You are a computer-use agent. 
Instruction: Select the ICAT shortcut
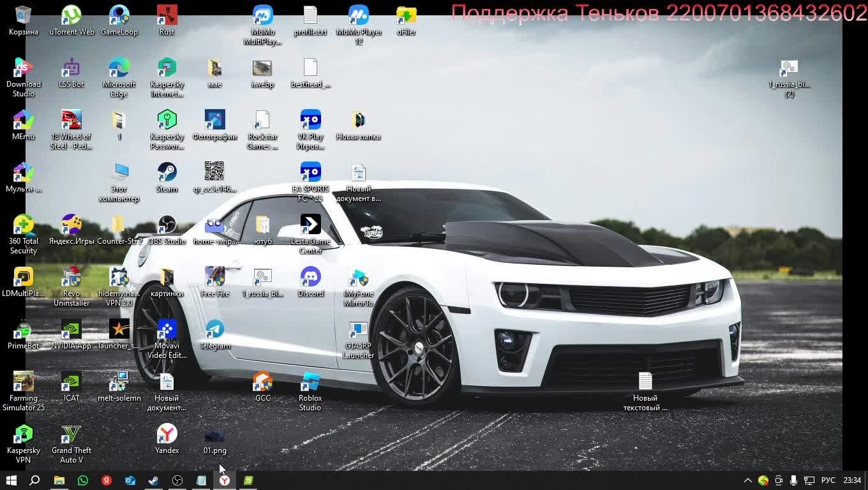(x=71, y=387)
